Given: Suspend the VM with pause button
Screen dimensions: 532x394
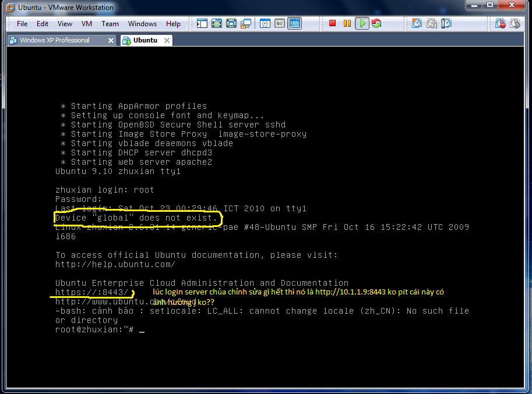Looking at the screenshot, I should point(347,23).
